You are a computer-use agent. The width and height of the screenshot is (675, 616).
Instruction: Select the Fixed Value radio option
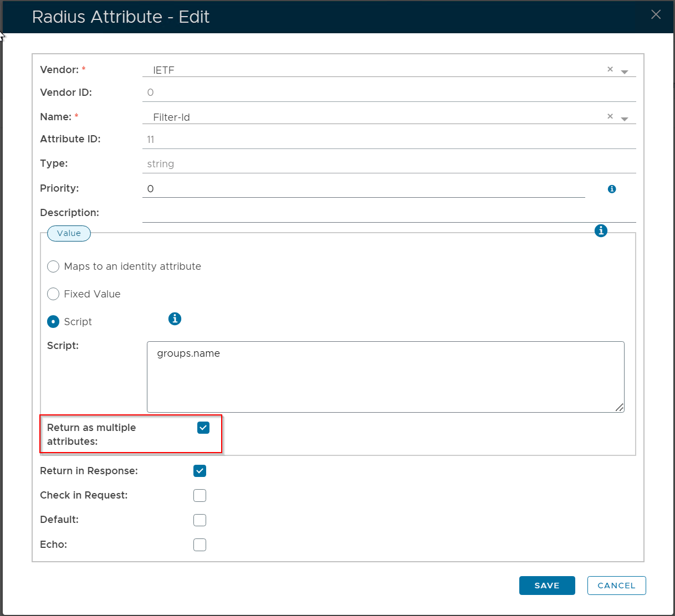pyautogui.click(x=53, y=294)
